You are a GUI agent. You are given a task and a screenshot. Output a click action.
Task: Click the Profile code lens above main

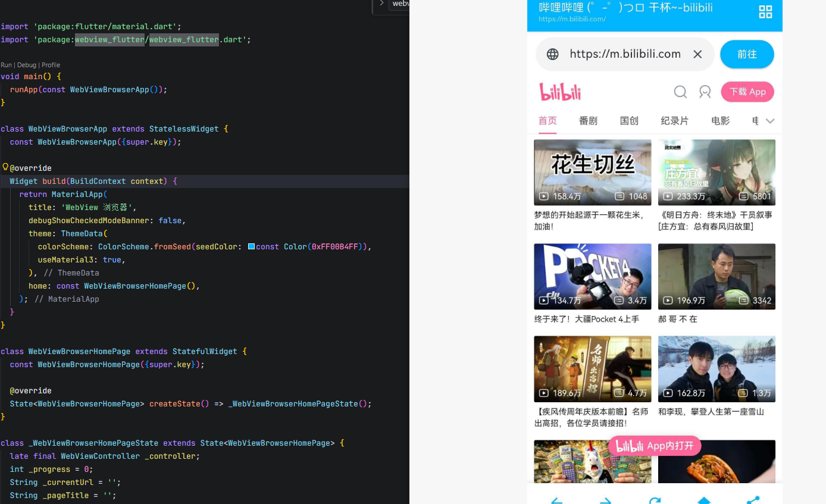[51, 65]
